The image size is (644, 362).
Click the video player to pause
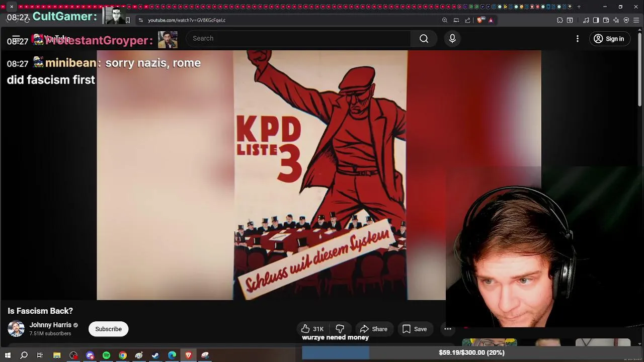tap(319, 175)
